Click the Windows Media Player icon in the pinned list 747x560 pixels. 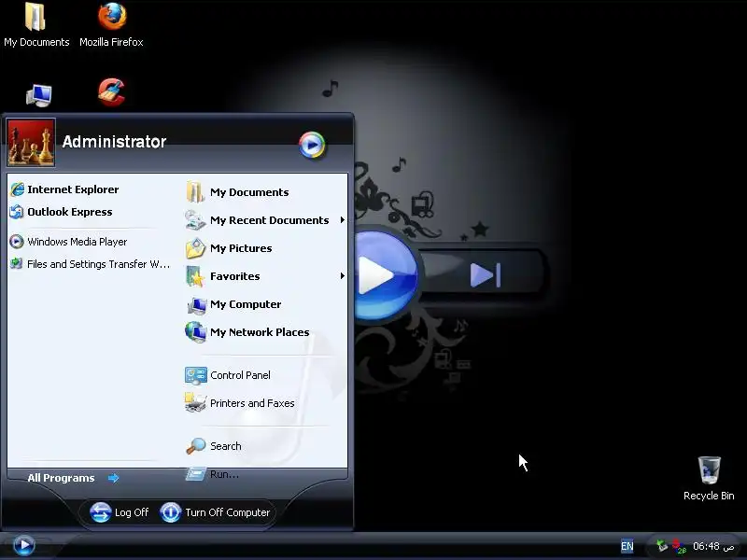(17, 242)
